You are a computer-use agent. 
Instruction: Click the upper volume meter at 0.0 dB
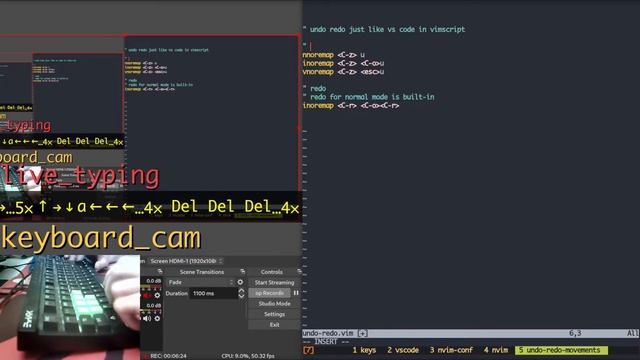click(151, 288)
